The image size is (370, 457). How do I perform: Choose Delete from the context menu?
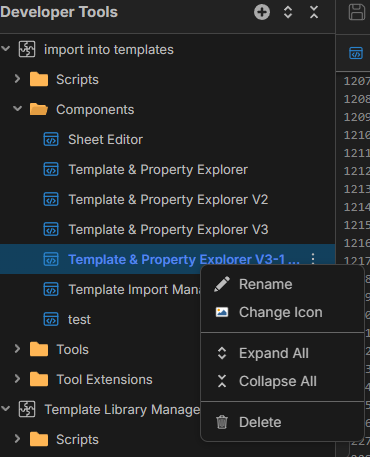tap(282, 422)
